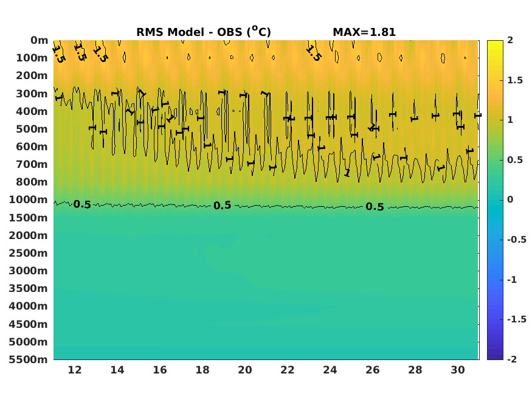
Task: Click the 'MAX=1.81' label
Action: click(x=364, y=32)
